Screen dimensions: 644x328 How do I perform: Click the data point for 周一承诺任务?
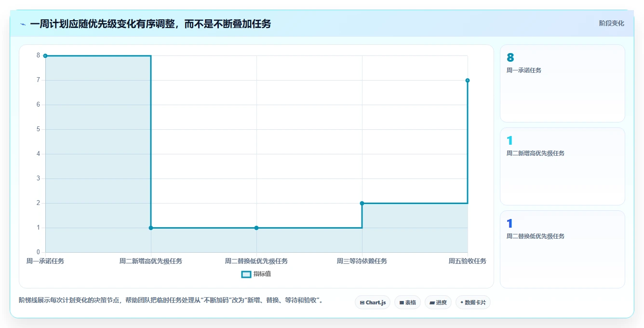[x=45, y=56]
